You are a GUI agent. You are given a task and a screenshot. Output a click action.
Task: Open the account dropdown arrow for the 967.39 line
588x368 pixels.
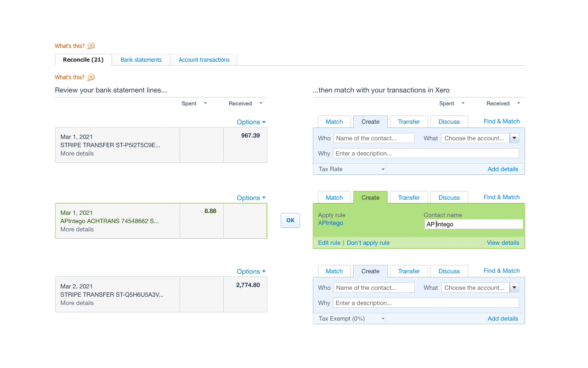[514, 138]
